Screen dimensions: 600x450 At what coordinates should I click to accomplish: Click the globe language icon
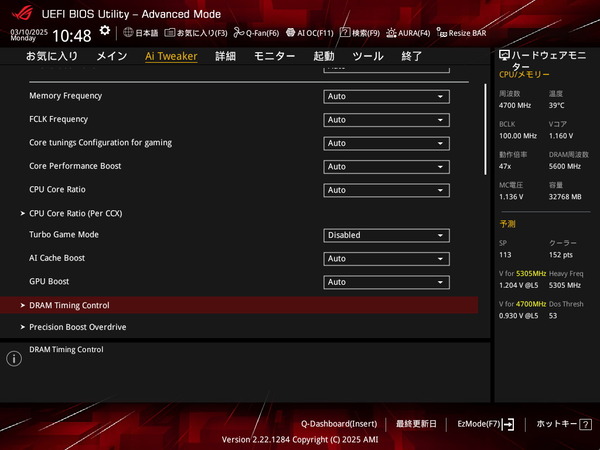point(128,33)
